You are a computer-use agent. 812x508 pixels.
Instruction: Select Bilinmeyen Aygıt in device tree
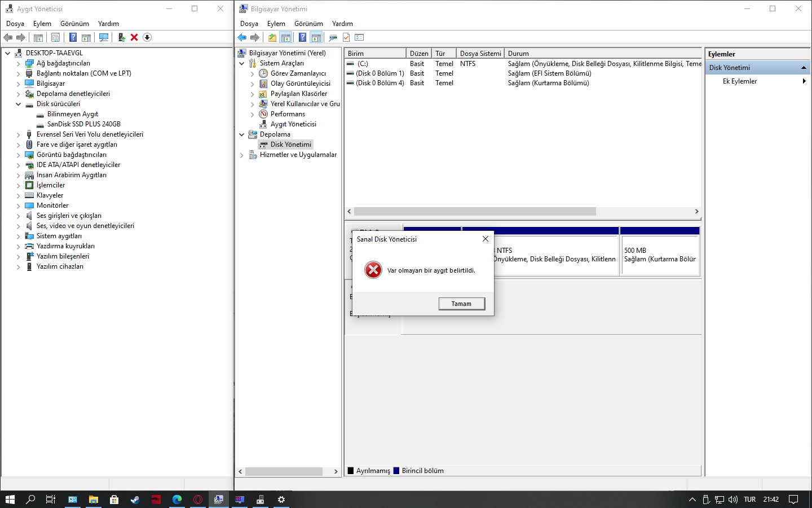pos(73,114)
